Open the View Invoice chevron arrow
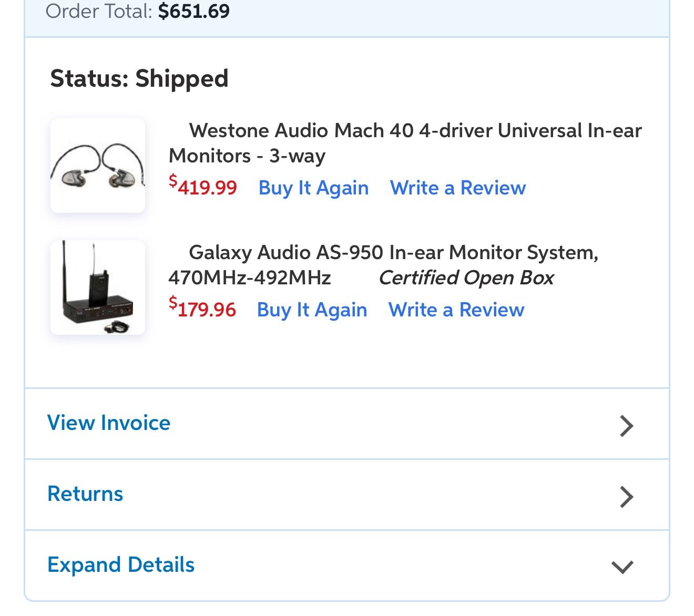Image resolution: width=694 pixels, height=616 pixels. [626, 426]
